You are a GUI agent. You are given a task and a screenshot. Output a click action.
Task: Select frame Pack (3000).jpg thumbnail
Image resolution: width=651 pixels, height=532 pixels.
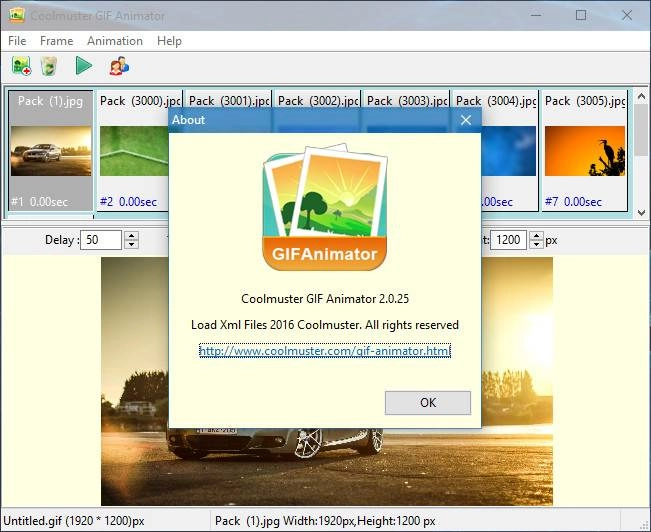click(134, 151)
